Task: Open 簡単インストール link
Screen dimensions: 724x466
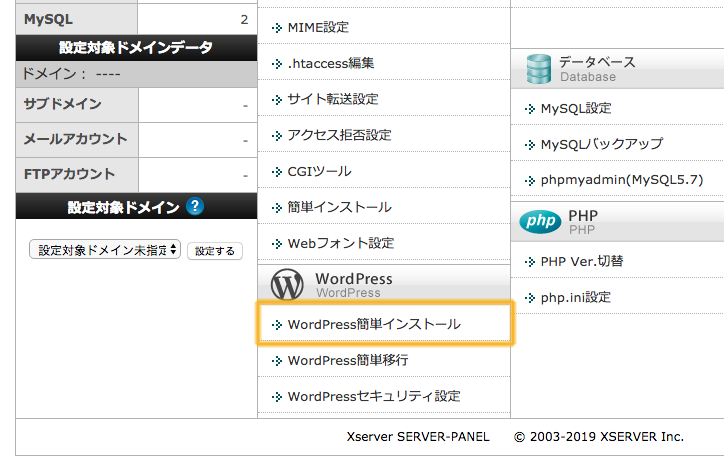Action: (x=340, y=207)
